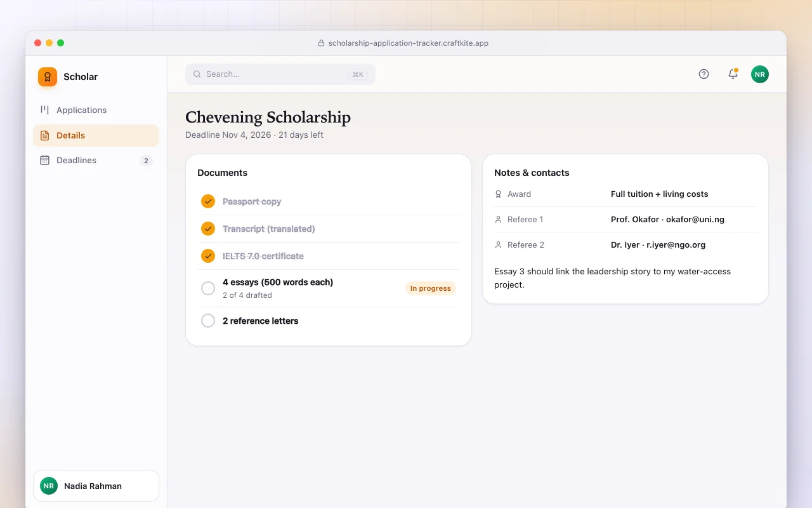Viewport: 812px width, 508px height.
Task: Click the address bar URL text
Action: [409, 43]
